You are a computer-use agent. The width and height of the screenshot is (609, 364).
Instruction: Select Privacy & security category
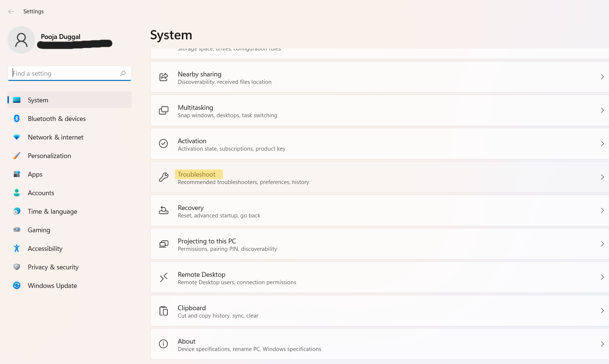[x=53, y=267]
